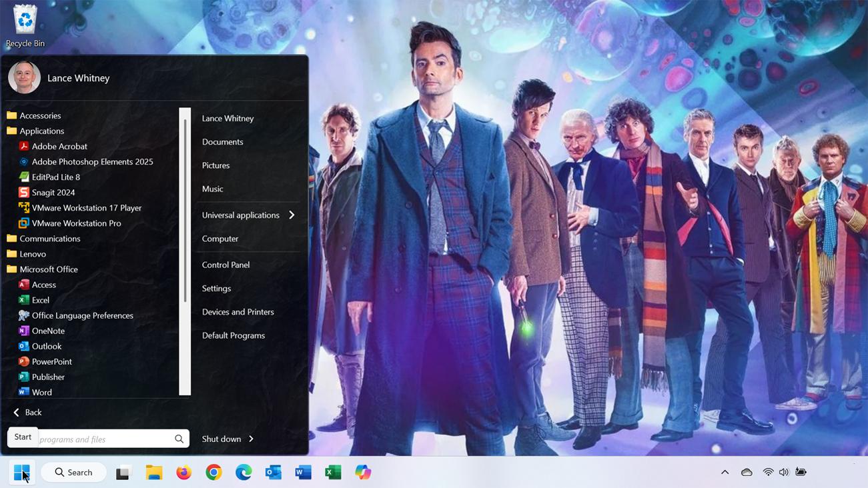
Task: Check the battery status icon in the tray
Action: point(801,472)
